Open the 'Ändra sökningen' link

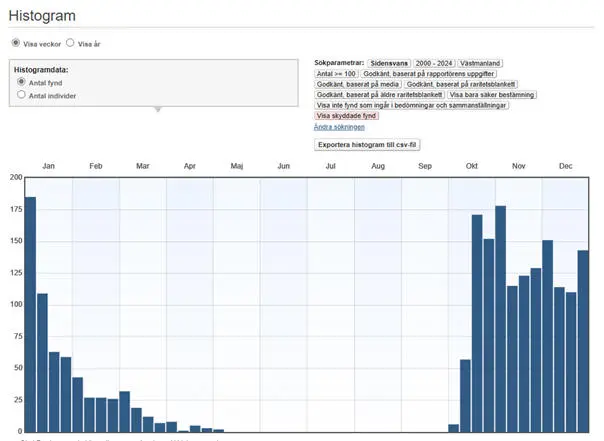339,127
